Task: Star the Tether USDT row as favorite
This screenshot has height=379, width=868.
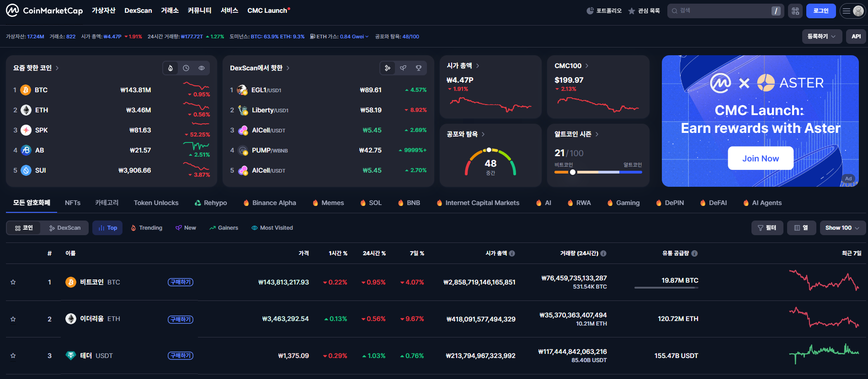Action: (x=13, y=355)
